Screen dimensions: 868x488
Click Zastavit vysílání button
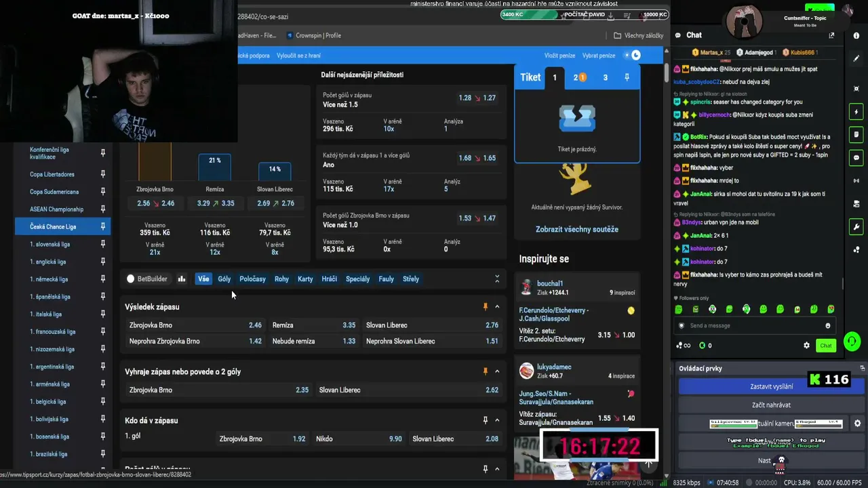[x=772, y=386]
